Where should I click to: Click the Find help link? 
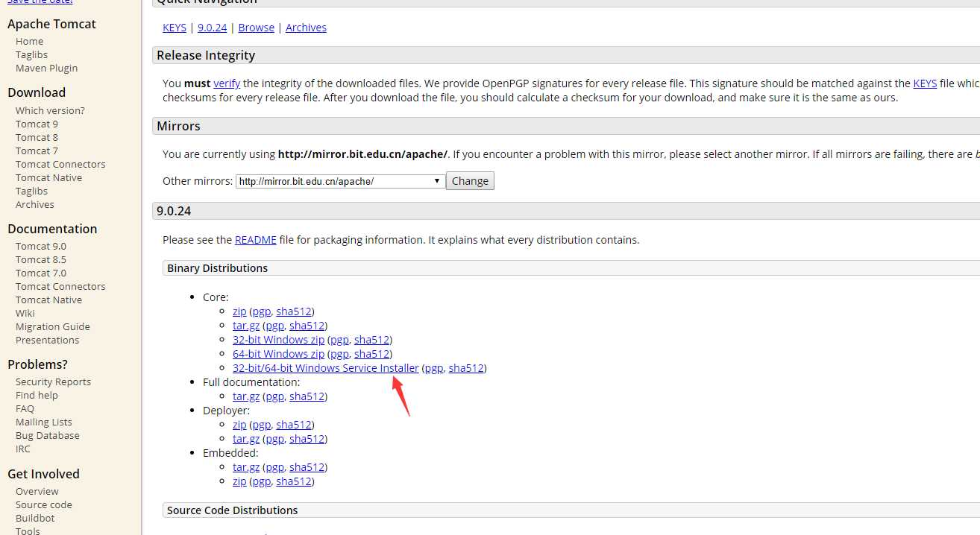click(x=37, y=395)
